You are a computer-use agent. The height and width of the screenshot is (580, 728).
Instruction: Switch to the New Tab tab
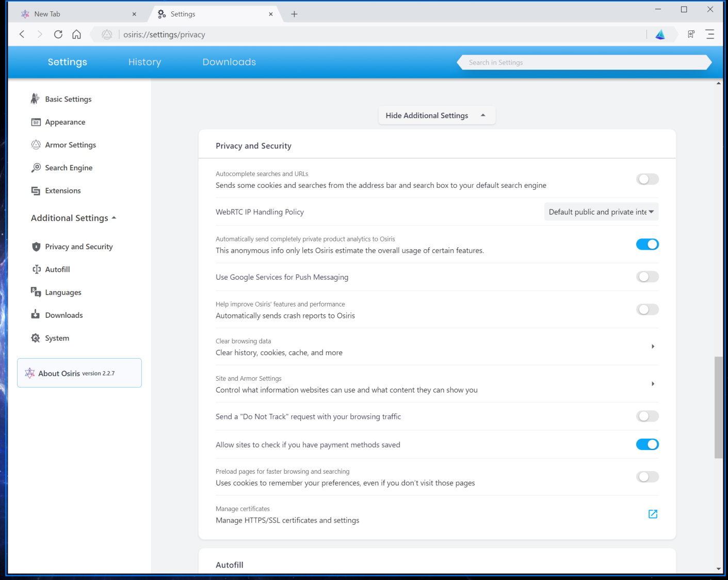(x=78, y=14)
